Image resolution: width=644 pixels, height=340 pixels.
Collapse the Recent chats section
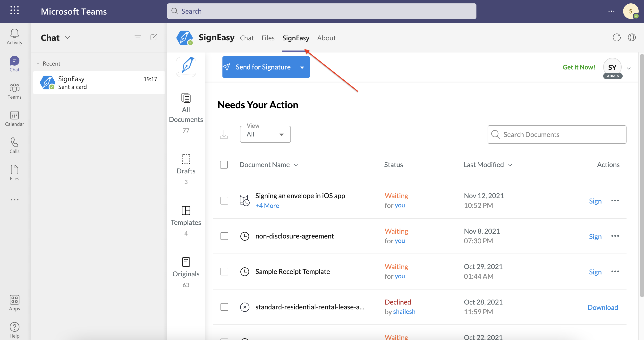point(38,63)
